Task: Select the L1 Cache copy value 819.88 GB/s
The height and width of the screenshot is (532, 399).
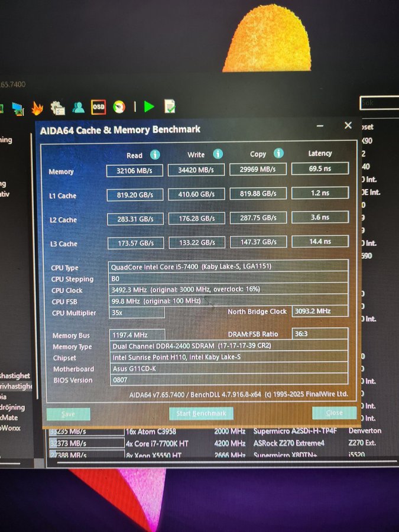Action: point(258,193)
